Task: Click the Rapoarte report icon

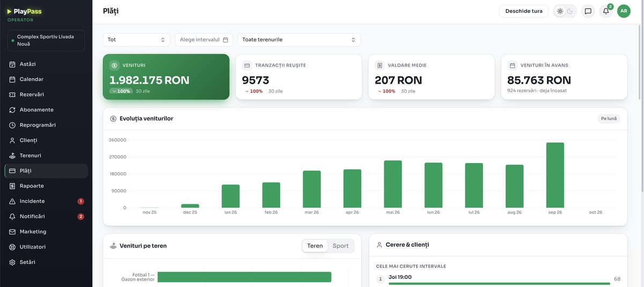Action: pos(12,186)
